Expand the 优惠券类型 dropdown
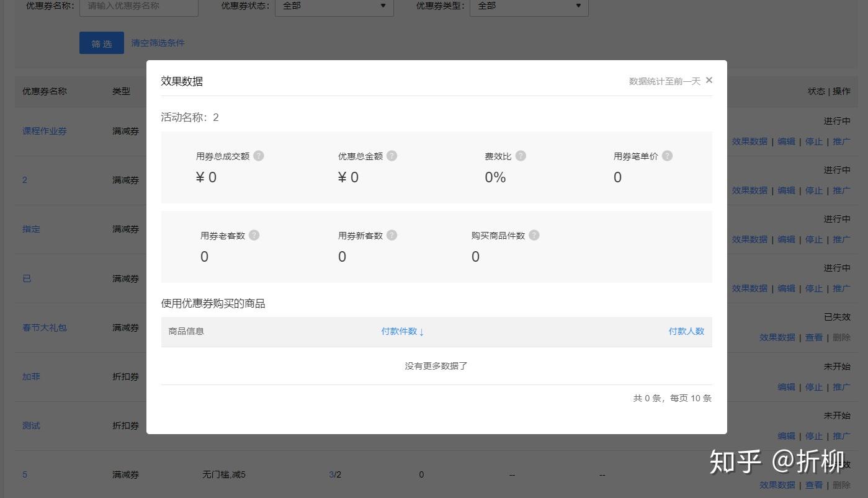The image size is (868, 498). click(528, 6)
